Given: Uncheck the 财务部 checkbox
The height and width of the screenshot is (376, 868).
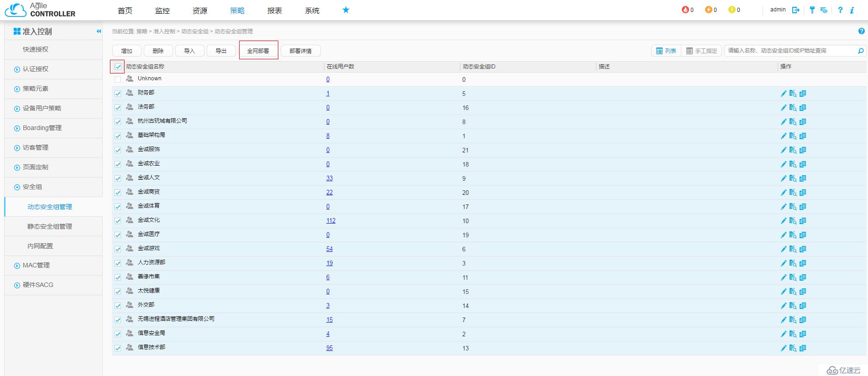Looking at the screenshot, I should pos(118,94).
